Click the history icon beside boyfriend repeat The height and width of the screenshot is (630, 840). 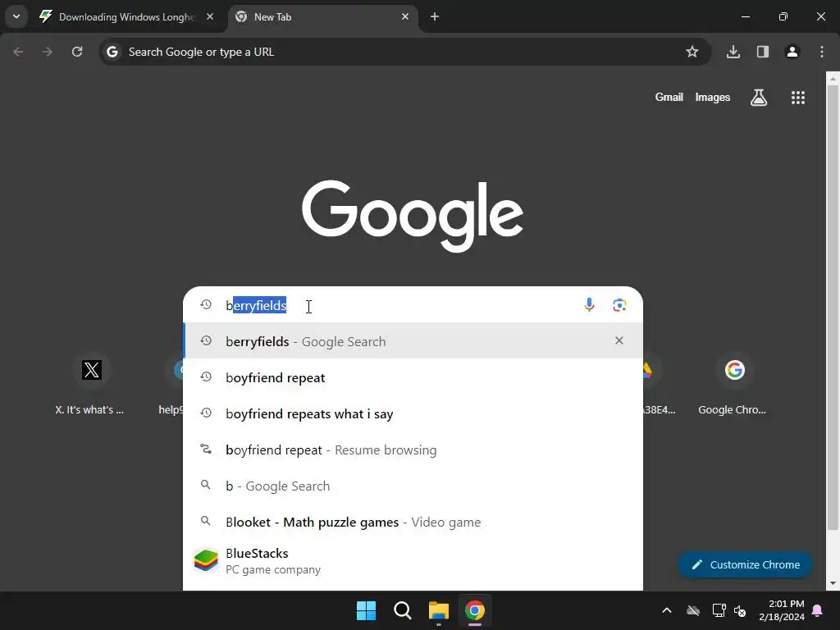point(206,377)
